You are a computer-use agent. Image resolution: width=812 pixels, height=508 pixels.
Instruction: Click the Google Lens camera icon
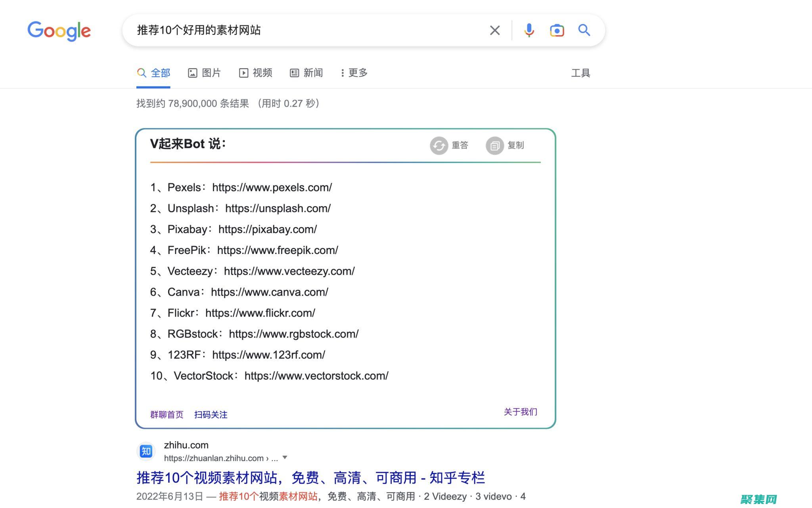point(557,30)
